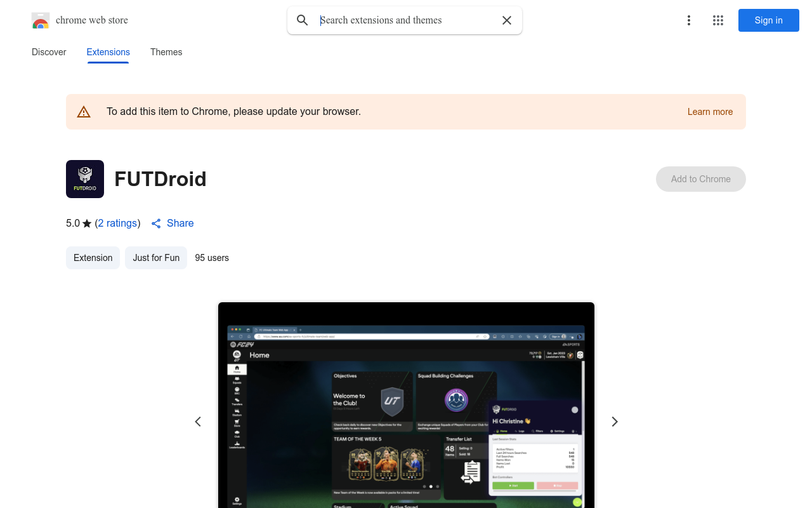
Task: Click the search magnifier icon
Action: pos(303,20)
